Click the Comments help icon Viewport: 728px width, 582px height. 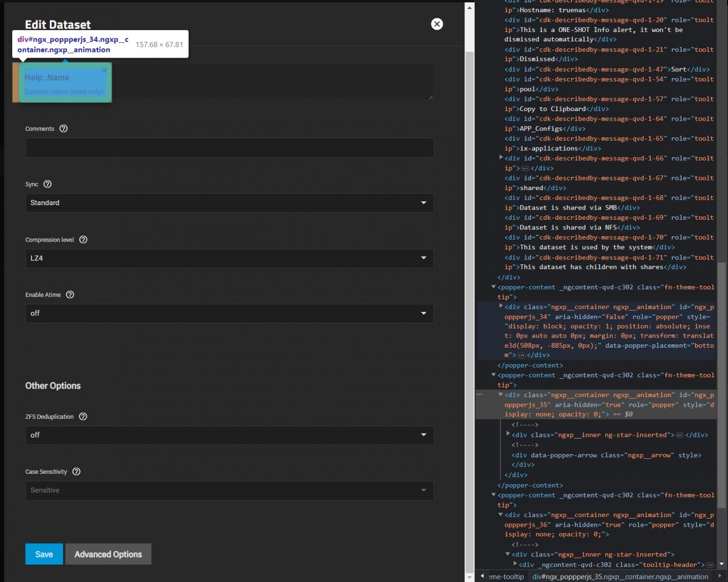[x=63, y=129]
